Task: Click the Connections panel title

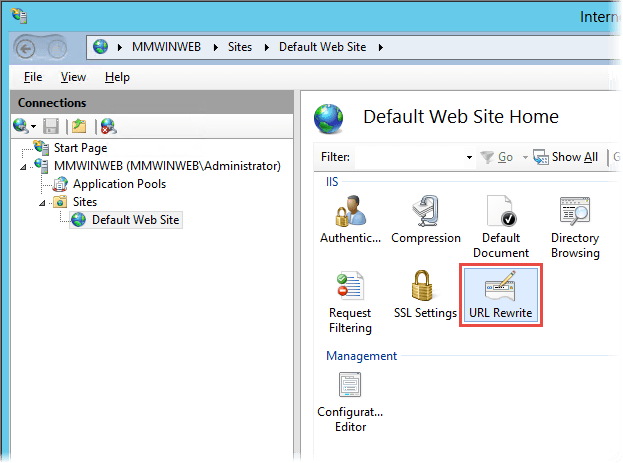Action: tap(52, 103)
